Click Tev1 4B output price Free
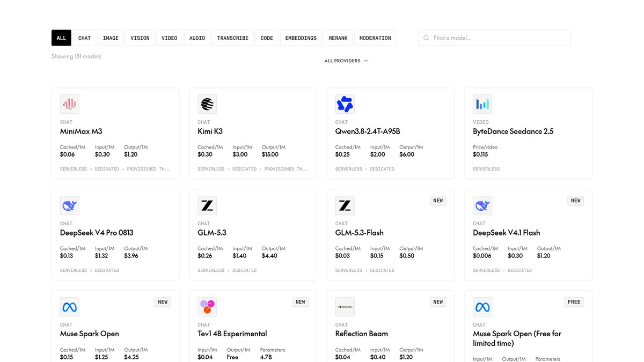The image size is (644, 362). point(232,357)
